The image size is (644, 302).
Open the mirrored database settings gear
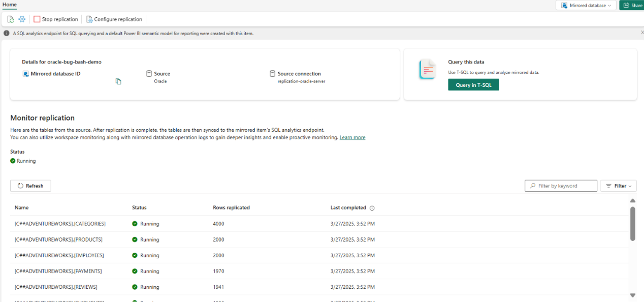[21, 19]
